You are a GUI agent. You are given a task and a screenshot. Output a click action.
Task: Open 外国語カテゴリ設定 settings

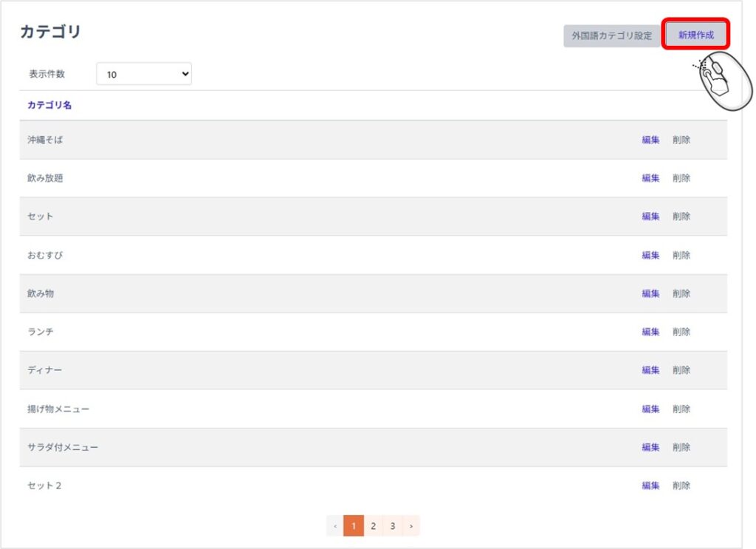611,35
